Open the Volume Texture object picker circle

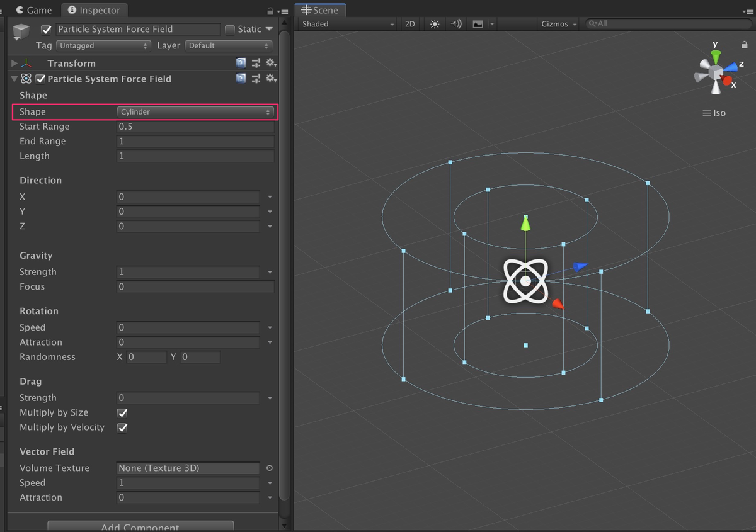[270, 468]
